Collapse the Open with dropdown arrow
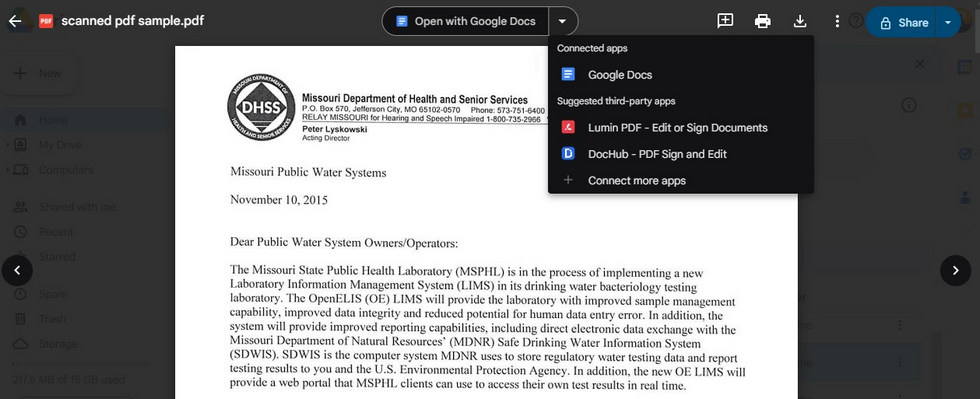This screenshot has height=399, width=980. coord(562,21)
